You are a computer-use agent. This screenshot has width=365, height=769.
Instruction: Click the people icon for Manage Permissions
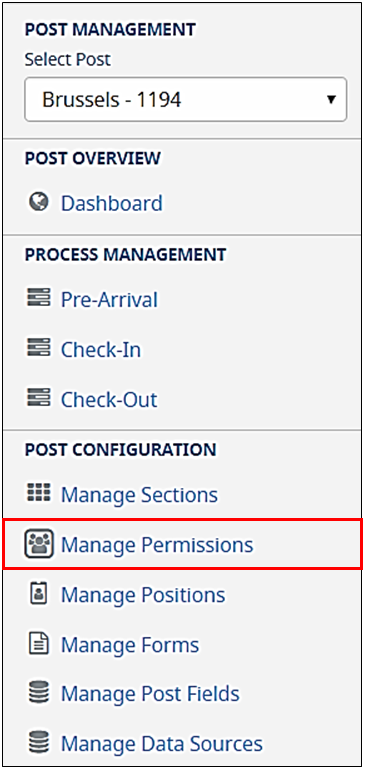tap(39, 544)
